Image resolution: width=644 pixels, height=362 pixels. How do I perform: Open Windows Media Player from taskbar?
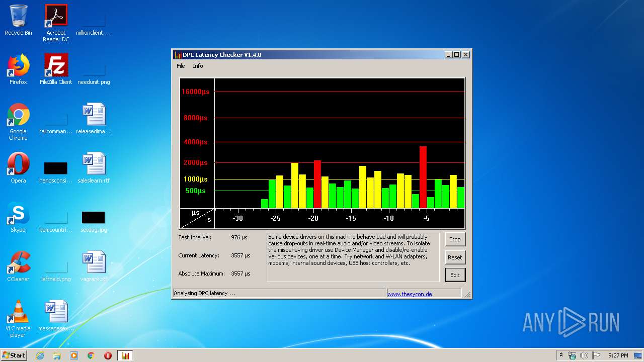pyautogui.click(x=74, y=355)
